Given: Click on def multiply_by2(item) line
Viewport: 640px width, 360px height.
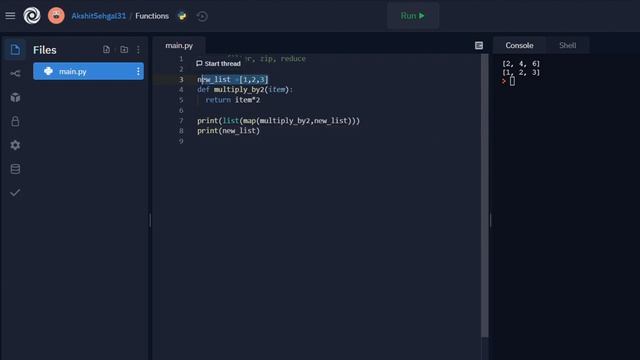Looking at the screenshot, I should click(245, 90).
